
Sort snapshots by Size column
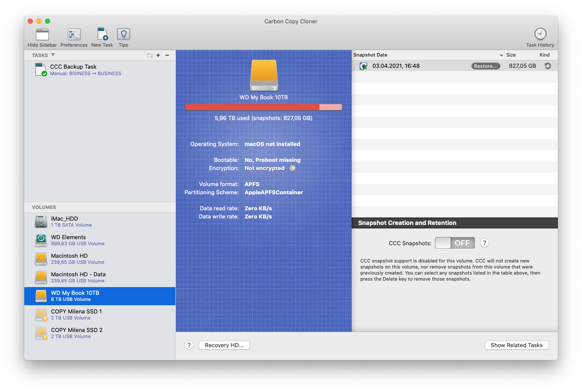[521, 55]
